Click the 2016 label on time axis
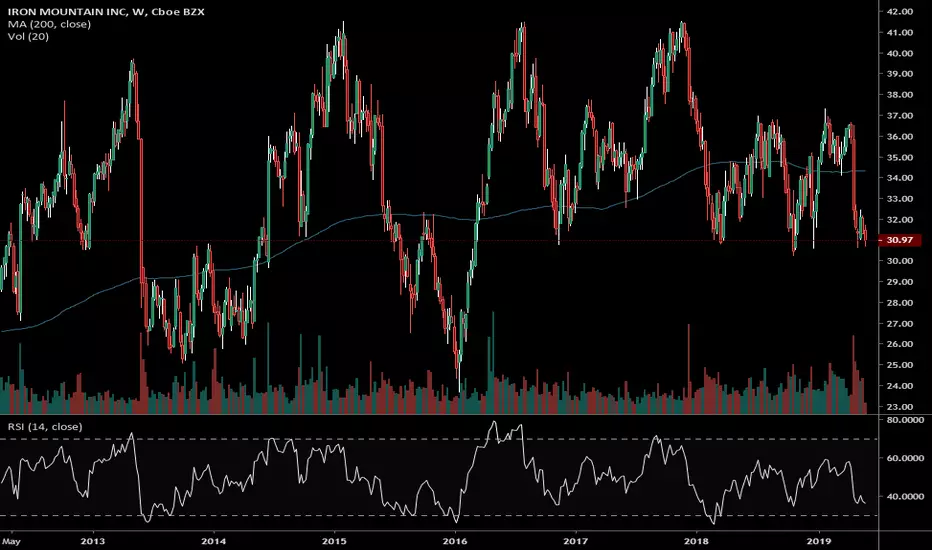Screen dimensions: 932x550 (455, 541)
